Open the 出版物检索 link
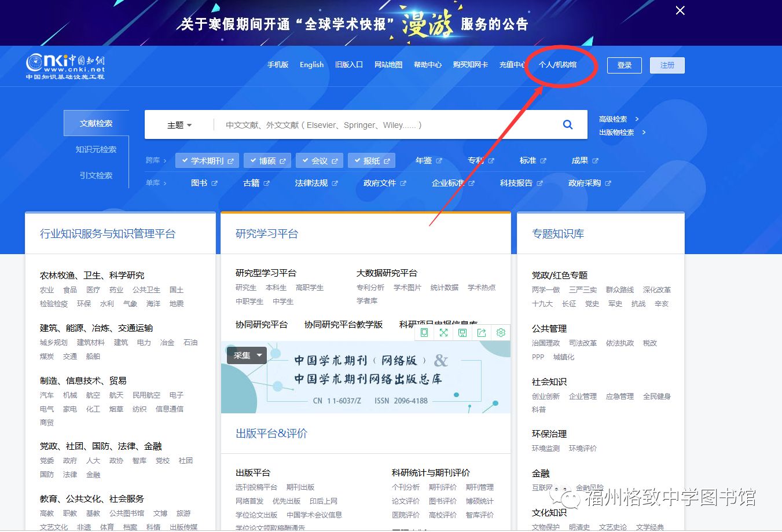 click(x=616, y=132)
